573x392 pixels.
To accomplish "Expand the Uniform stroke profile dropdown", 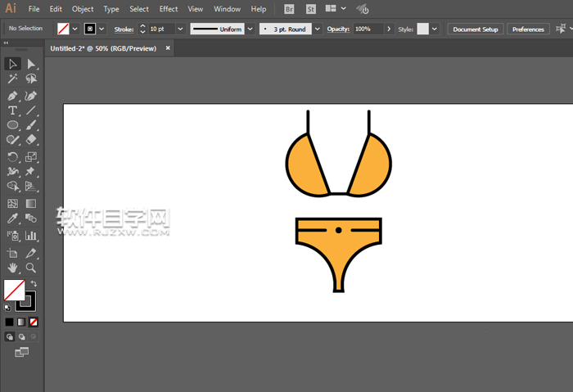I will 249,29.
